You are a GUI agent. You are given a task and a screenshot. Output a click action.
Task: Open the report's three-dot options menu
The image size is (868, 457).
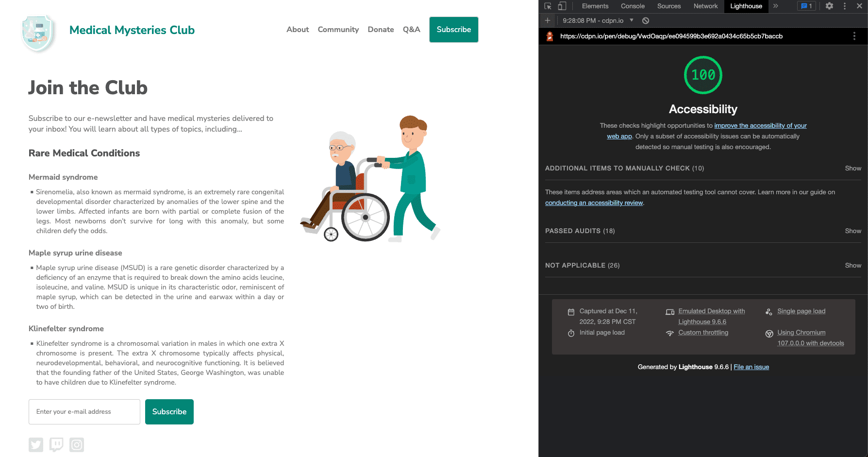[854, 36]
